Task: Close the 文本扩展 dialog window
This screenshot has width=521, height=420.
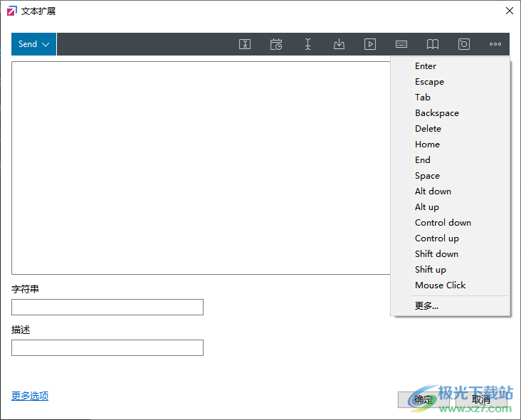Action: (x=509, y=11)
